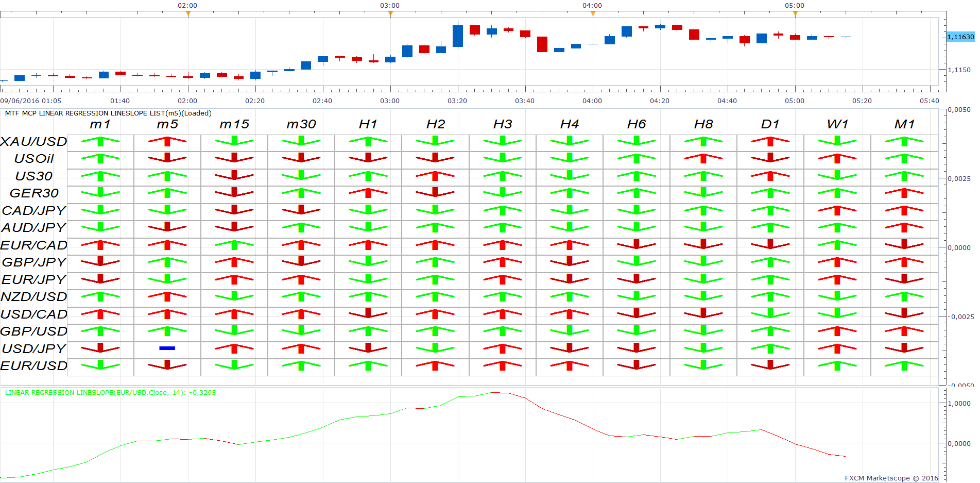Click the 1,11630 current price label
The image size is (980, 483).
pos(960,37)
